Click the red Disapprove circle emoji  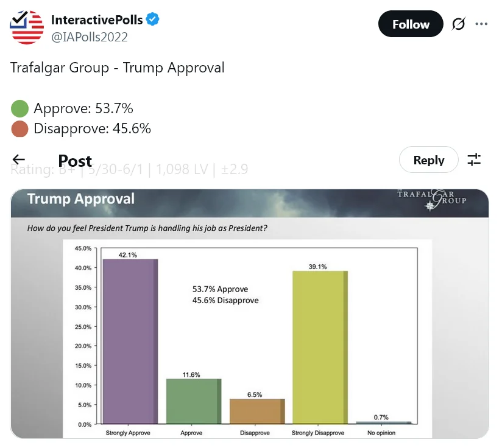(x=20, y=129)
